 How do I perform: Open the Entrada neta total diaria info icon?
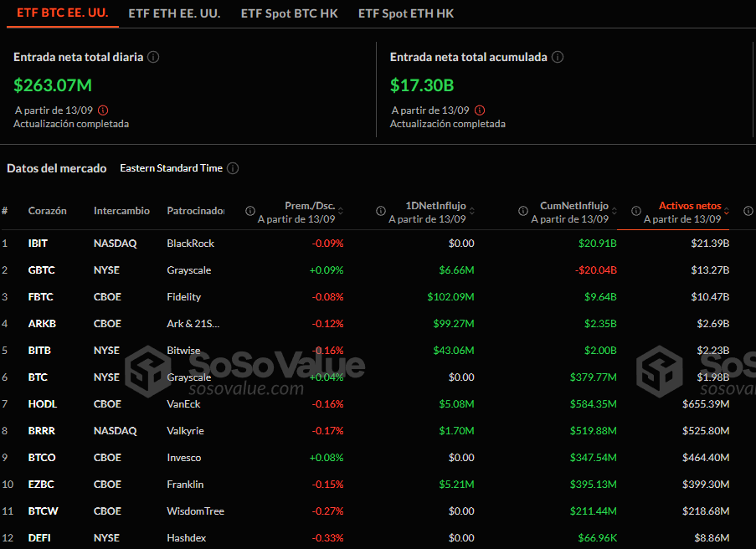coord(152,57)
